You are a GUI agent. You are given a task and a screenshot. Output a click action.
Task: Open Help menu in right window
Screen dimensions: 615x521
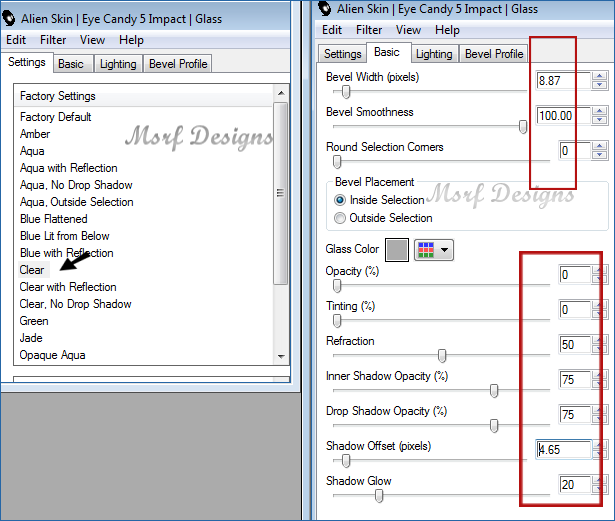coord(447,30)
